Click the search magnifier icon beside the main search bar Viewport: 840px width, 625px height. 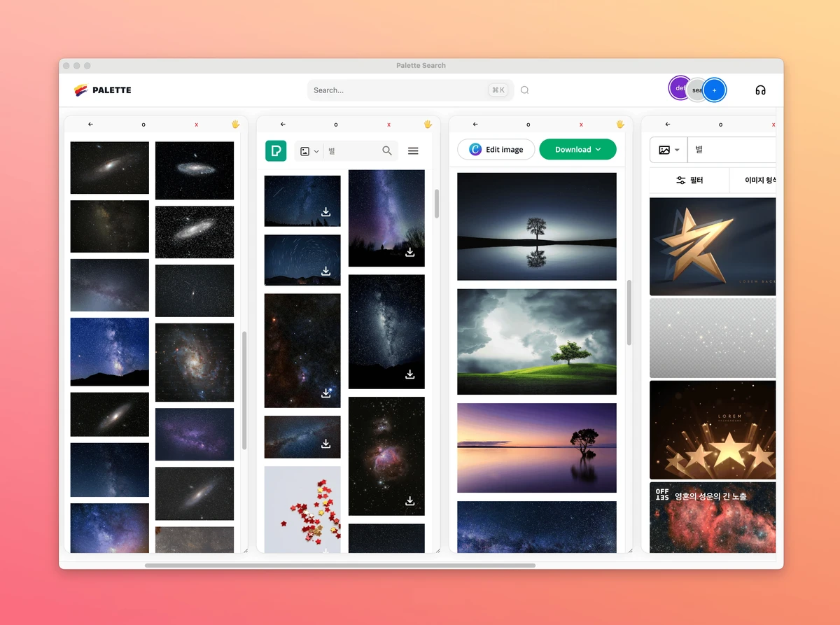point(524,90)
